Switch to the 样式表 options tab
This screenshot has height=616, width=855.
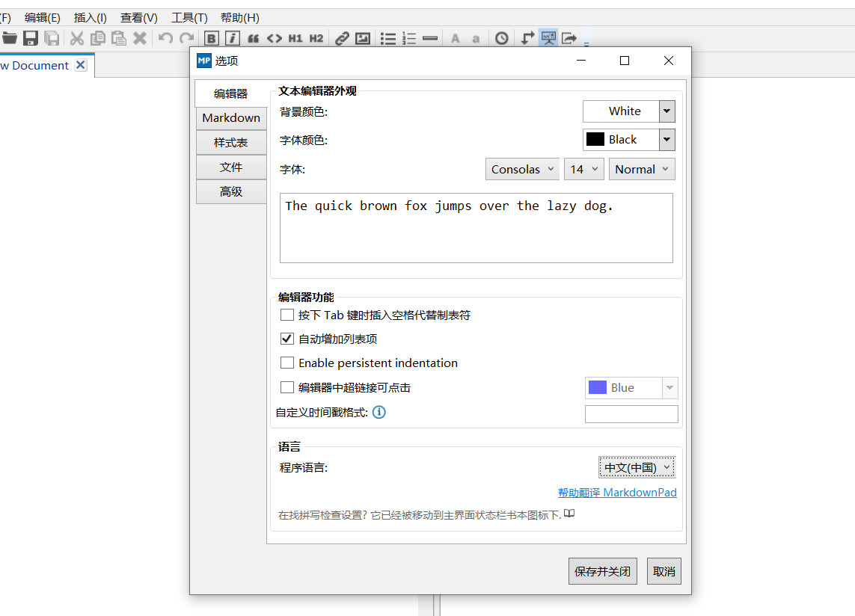(231, 142)
